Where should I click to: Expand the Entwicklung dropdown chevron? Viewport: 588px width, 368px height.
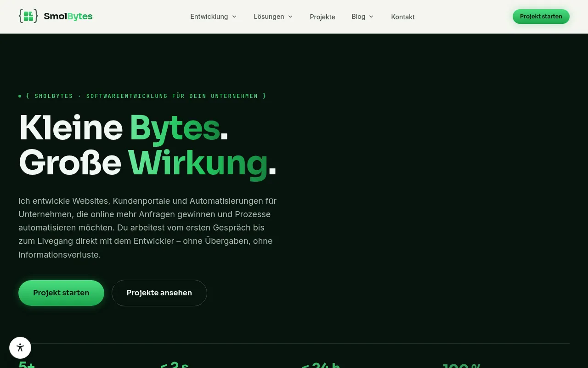pos(234,17)
